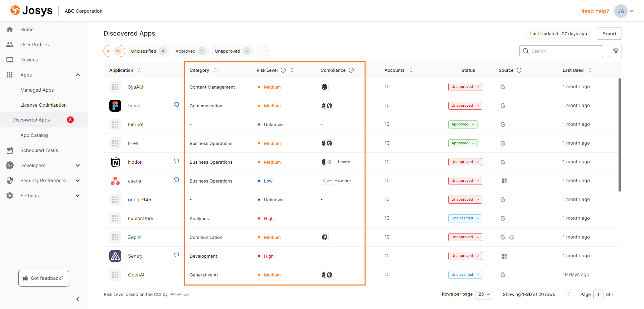
Task: Sort by Last Used column
Action: tap(590, 70)
